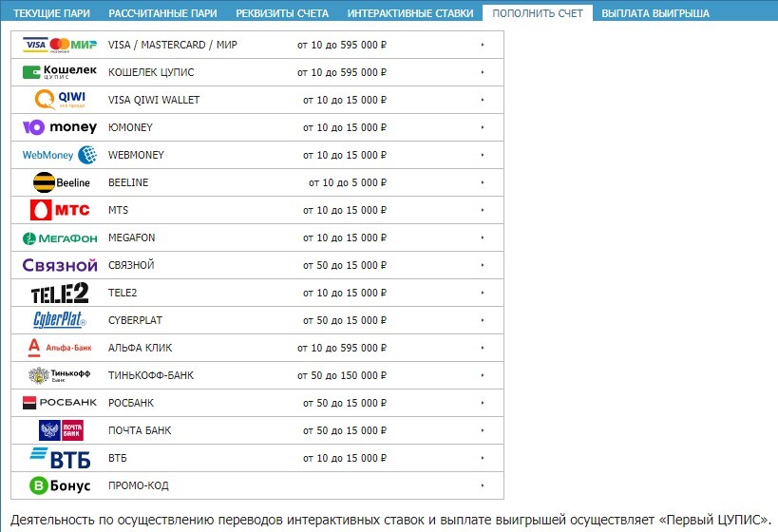778x532 pixels.
Task: Click АЛЬФА КЛИК limit 'от 10 до 595 000 ₽'
Action: point(342,348)
